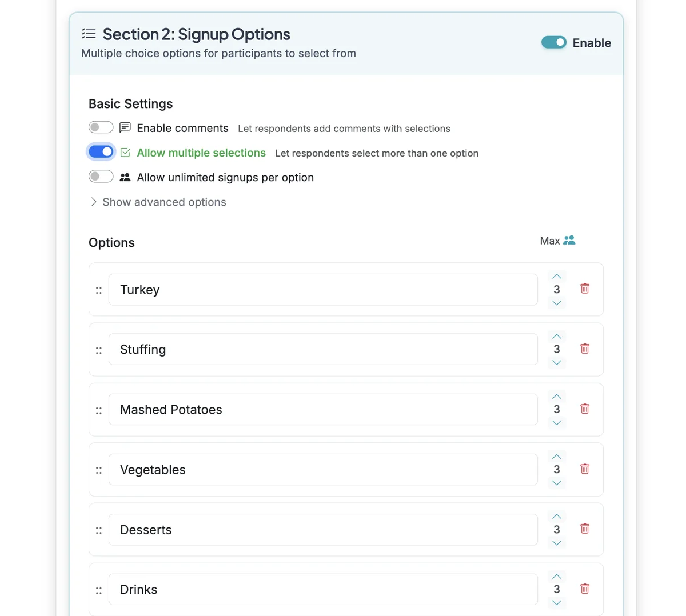Screen dimensions: 686x616
Task: Click the drag handle next to Desserts
Action: point(99,530)
